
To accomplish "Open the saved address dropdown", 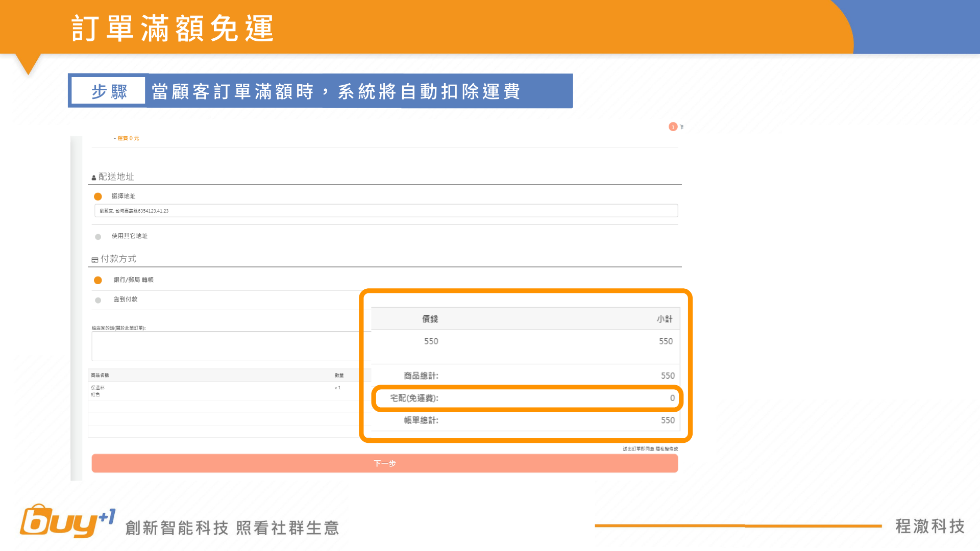I will [x=386, y=211].
